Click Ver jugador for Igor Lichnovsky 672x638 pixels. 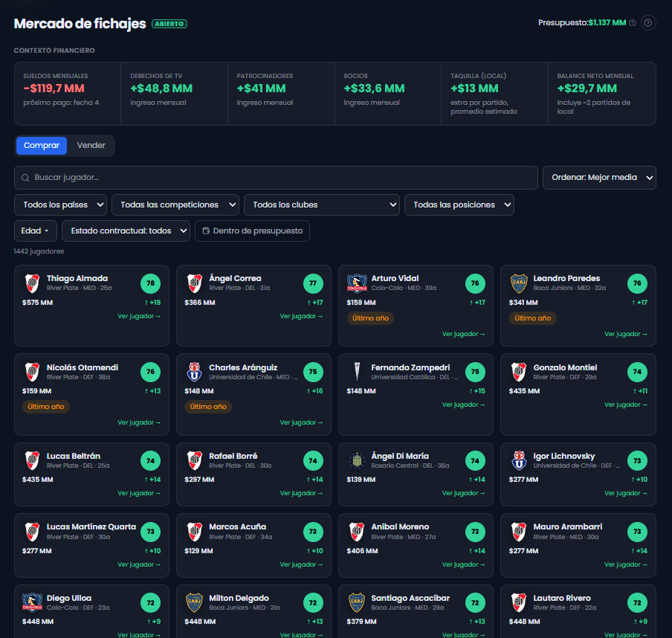point(626,493)
